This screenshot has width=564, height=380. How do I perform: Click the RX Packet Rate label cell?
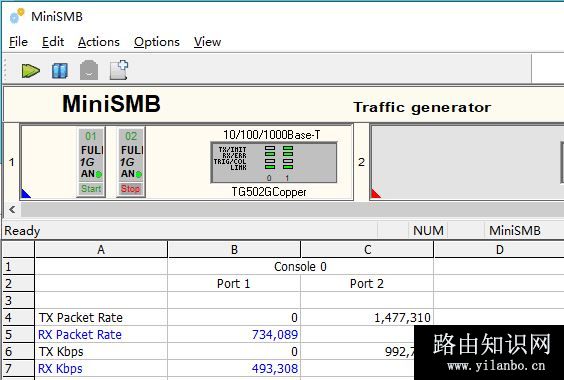coord(101,334)
